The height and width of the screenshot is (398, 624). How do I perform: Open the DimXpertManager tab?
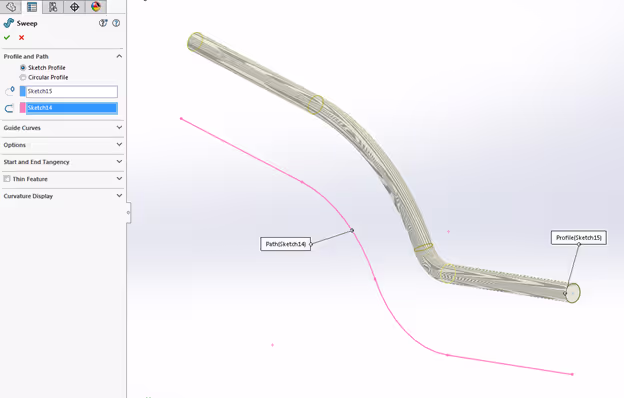point(74,6)
